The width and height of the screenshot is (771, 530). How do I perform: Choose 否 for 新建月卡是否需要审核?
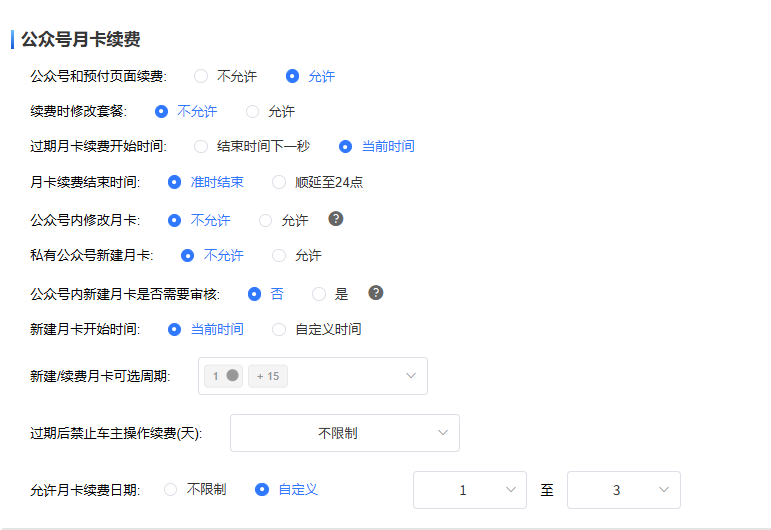(254, 294)
